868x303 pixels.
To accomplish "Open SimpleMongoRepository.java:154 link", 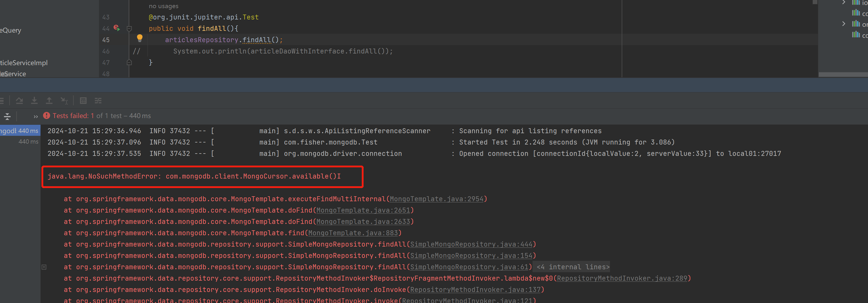I will pyautogui.click(x=471, y=256).
